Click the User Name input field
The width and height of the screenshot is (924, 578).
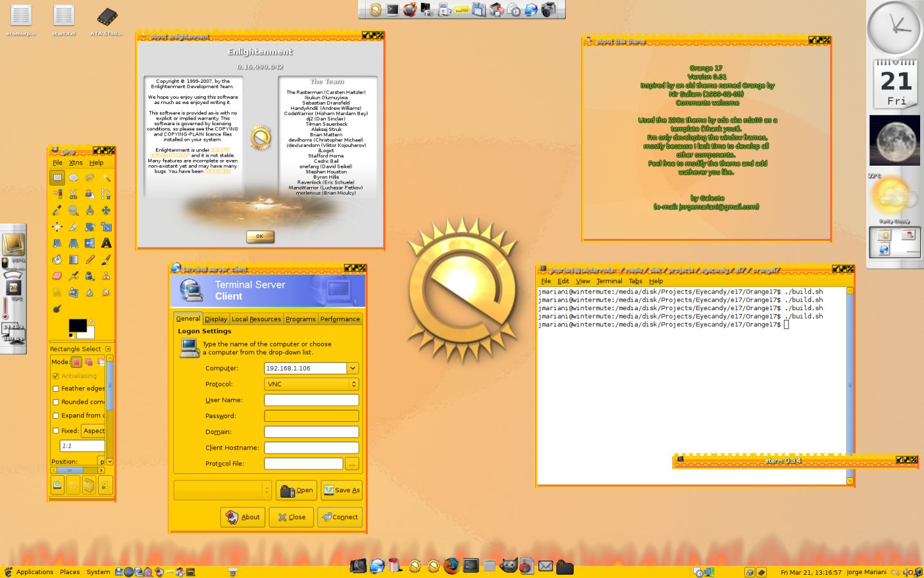(x=311, y=400)
